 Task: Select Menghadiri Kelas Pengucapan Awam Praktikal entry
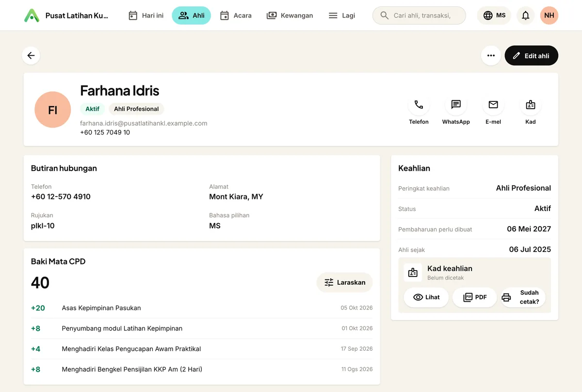point(202,349)
